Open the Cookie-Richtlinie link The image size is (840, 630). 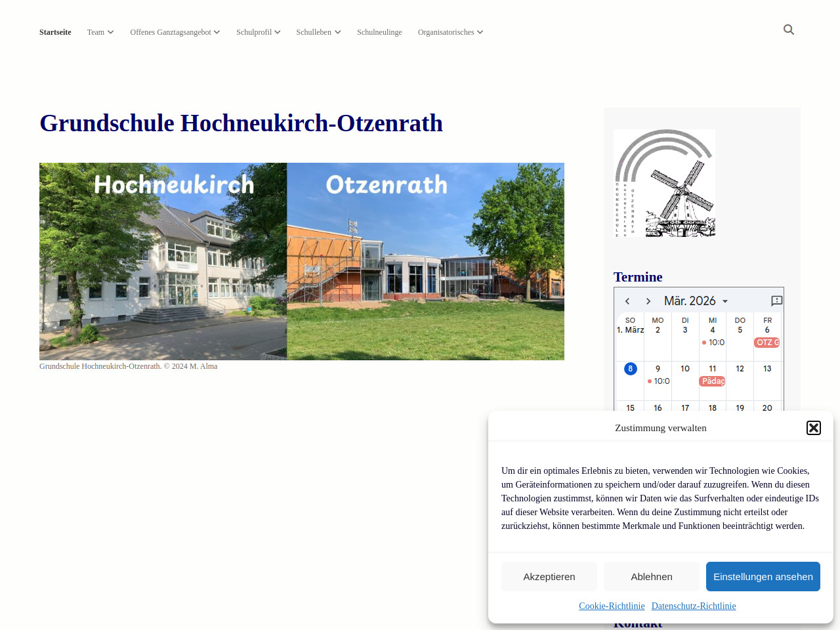pyautogui.click(x=612, y=606)
